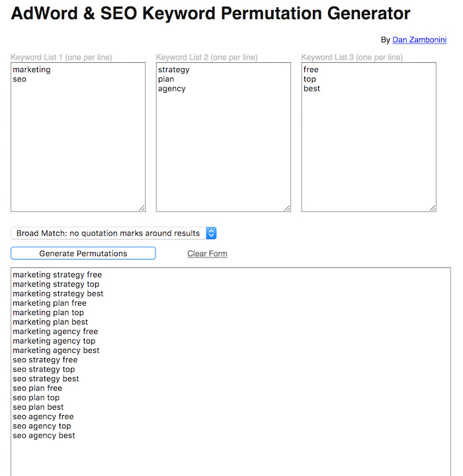Click the 'Keyword List 2 (one per line)' label
The width and height of the screenshot is (463, 476).
pyautogui.click(x=207, y=58)
